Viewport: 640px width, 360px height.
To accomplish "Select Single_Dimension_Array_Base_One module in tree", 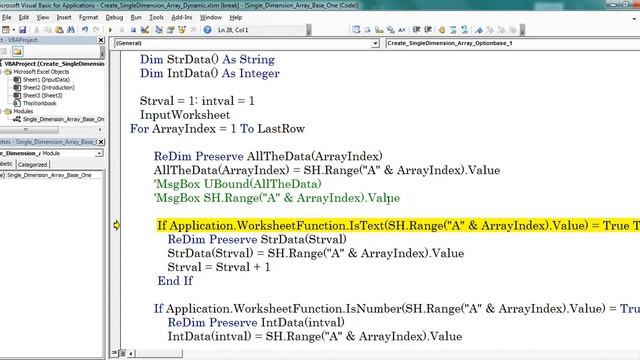I will click(x=63, y=119).
